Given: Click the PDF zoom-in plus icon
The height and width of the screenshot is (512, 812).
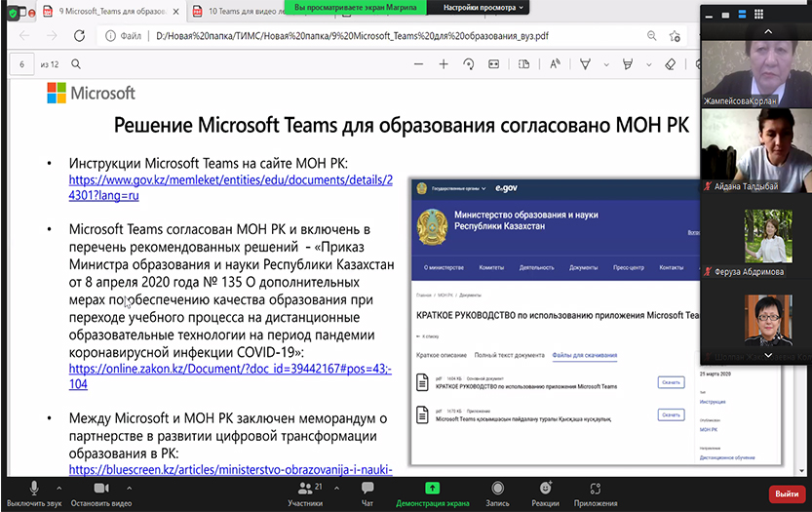Looking at the screenshot, I should click(444, 64).
